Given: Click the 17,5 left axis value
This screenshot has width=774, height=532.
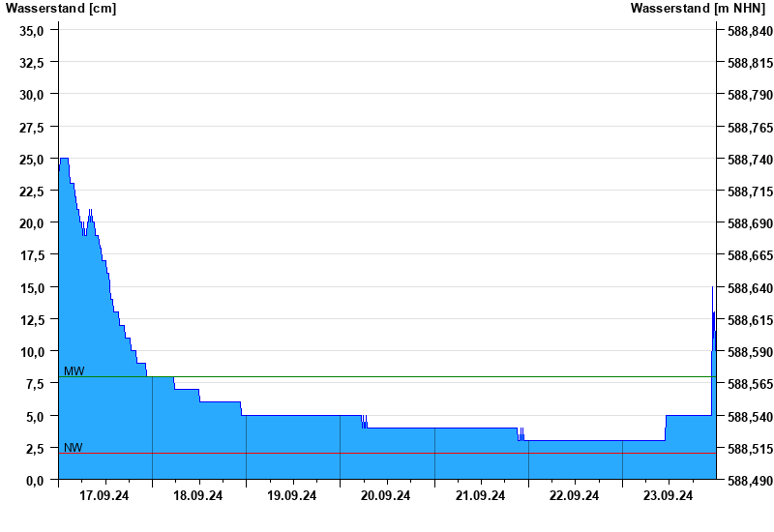Looking at the screenshot, I should (31, 255).
